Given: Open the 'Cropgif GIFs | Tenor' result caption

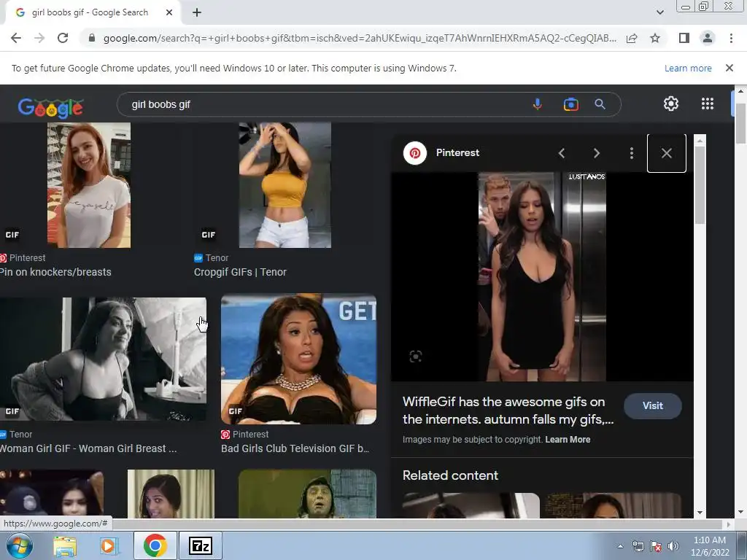Looking at the screenshot, I should (240, 272).
